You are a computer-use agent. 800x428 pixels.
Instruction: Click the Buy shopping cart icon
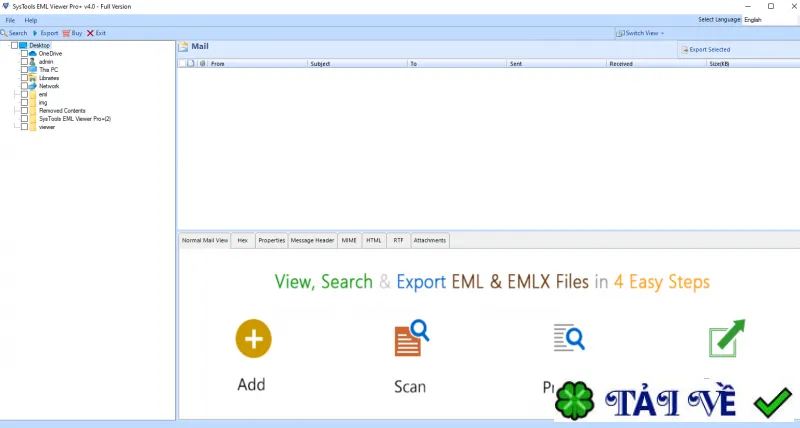click(66, 33)
